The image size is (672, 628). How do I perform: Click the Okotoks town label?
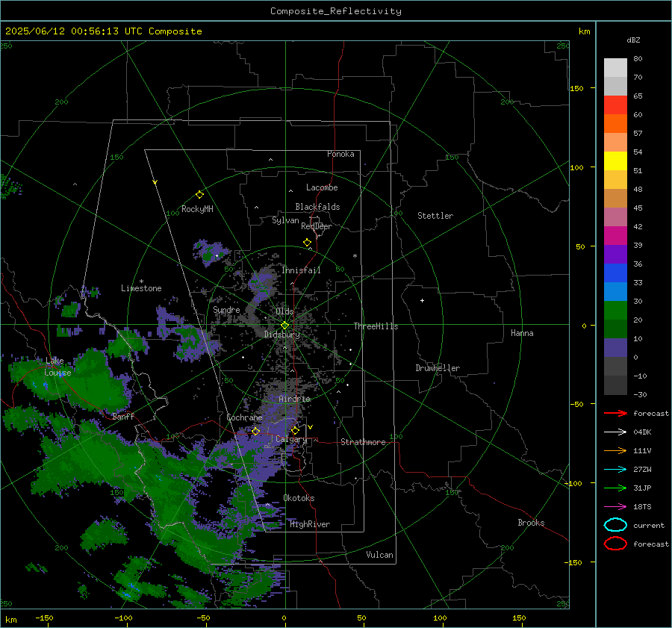pos(299,498)
